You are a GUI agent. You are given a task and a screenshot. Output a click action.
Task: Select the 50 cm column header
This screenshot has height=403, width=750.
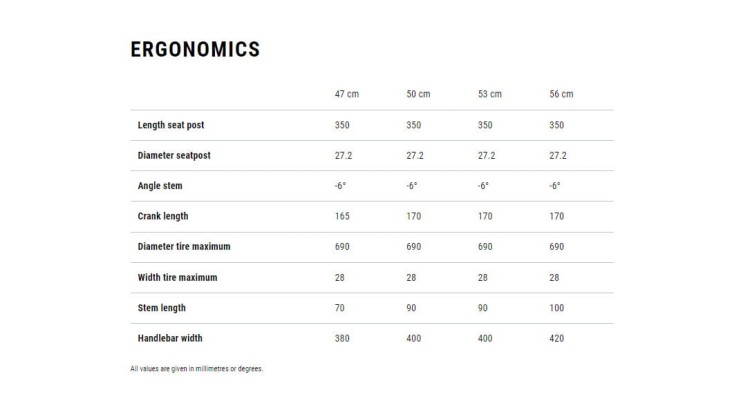pos(419,94)
